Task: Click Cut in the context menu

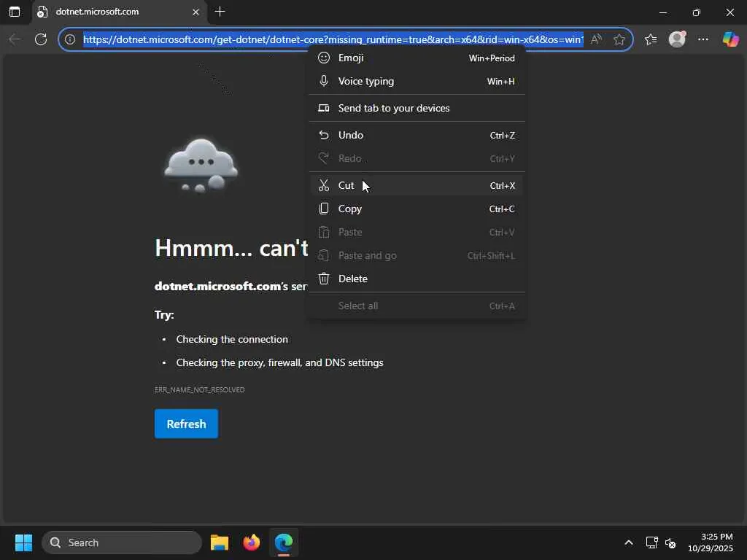Action: pyautogui.click(x=417, y=185)
